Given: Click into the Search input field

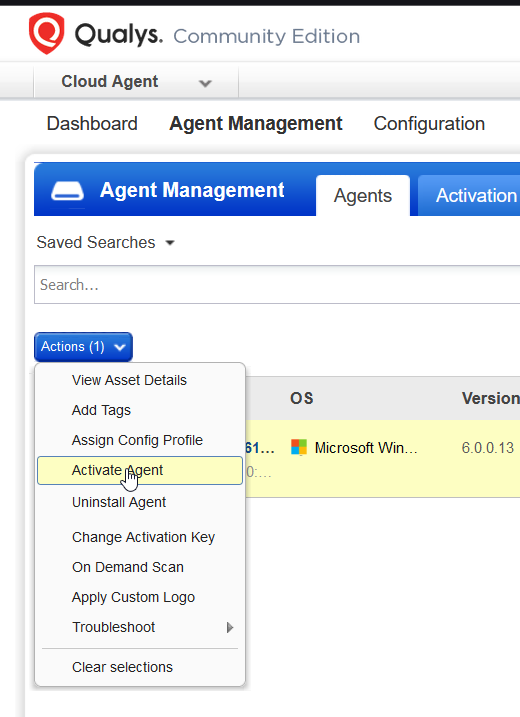Looking at the screenshot, I should pos(277,284).
